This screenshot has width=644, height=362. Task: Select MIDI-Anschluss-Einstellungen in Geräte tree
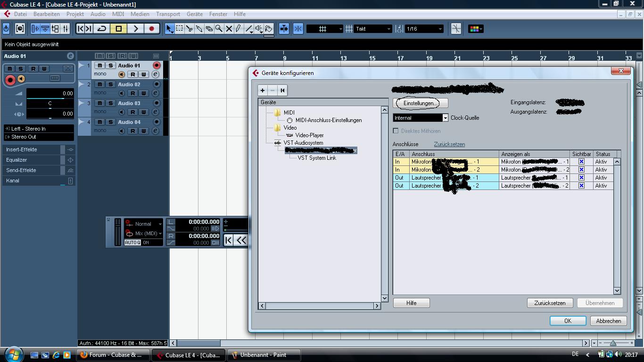(329, 120)
